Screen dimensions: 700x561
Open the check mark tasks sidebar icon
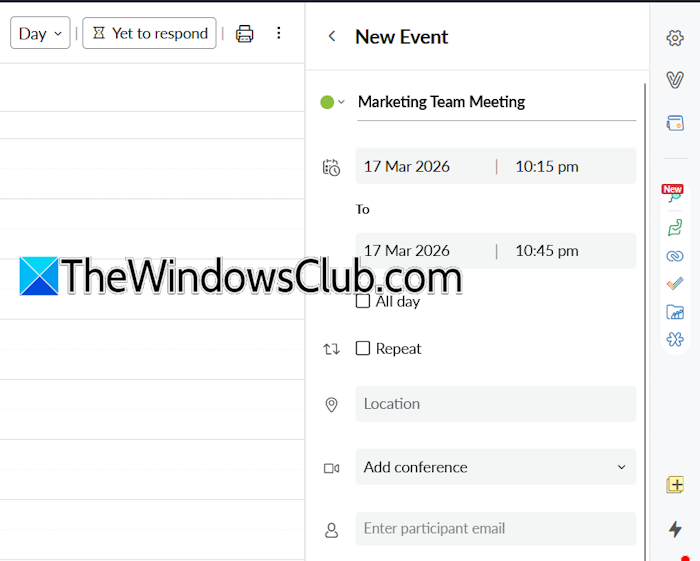(675, 283)
